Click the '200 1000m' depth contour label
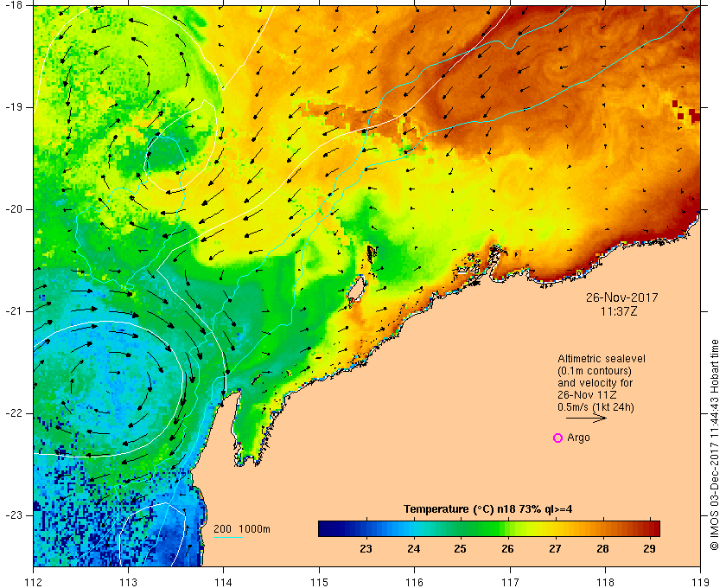This screenshot has height=588, width=726. point(242,529)
